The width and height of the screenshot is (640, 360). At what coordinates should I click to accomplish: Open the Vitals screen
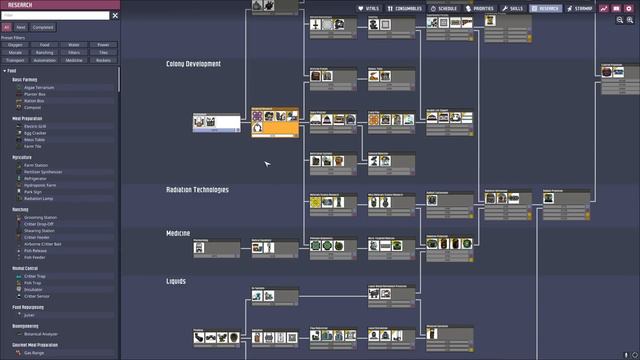tap(369, 8)
